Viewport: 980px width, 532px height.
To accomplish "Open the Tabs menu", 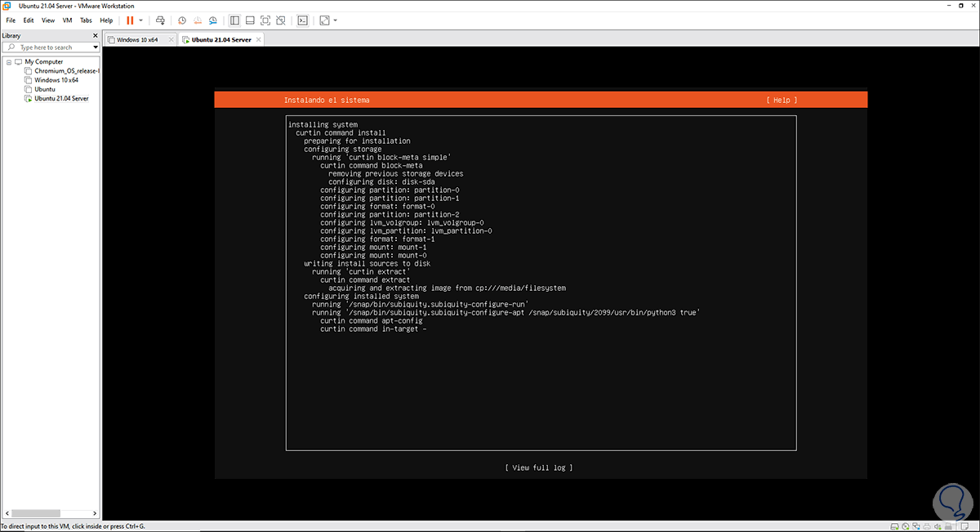I will 86,20.
